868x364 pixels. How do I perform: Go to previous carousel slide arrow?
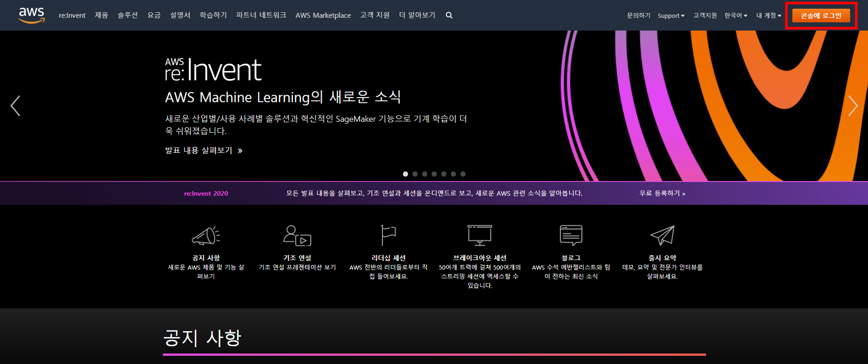coord(15,106)
